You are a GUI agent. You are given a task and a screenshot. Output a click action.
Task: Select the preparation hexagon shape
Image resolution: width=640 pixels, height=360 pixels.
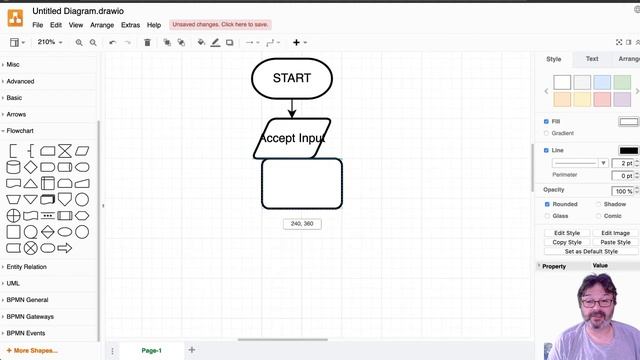82,216
